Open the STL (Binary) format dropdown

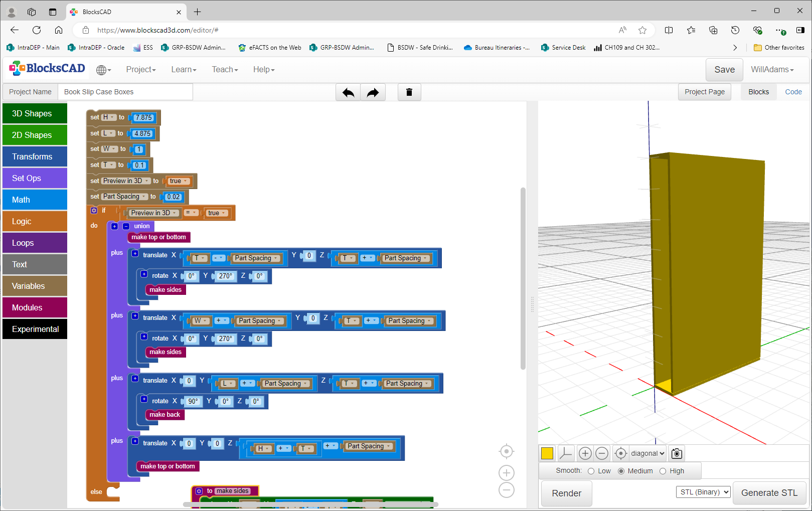pos(703,492)
